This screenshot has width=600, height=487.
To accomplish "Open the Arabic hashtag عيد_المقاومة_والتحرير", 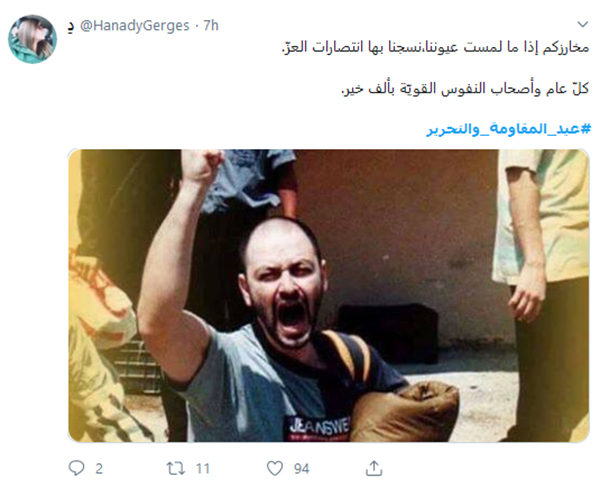I will [509, 129].
